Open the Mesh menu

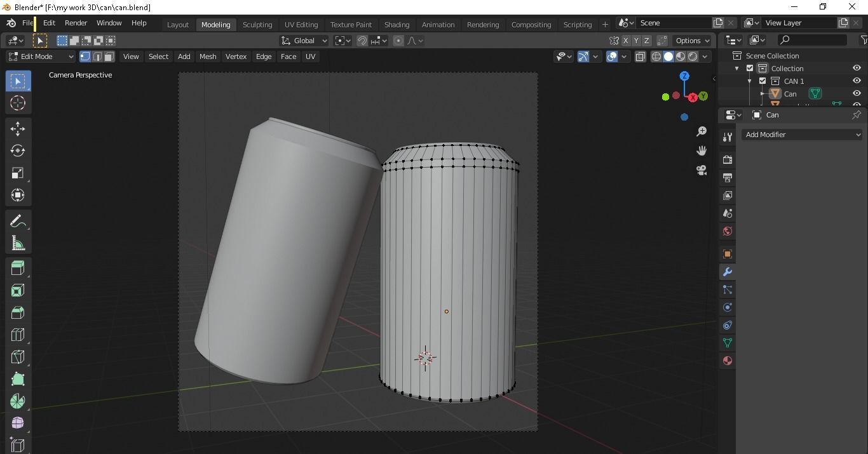tap(208, 57)
